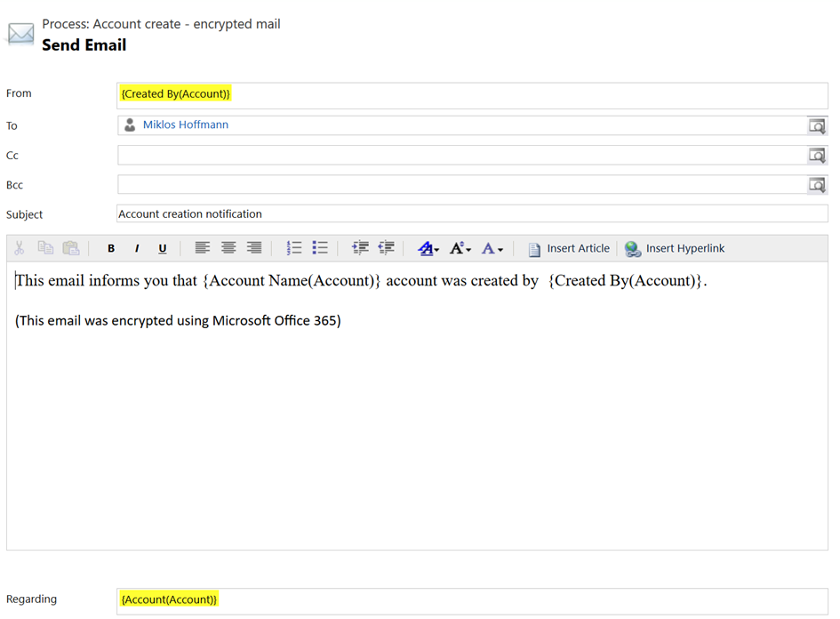
Task: Copy text with the Copy icon
Action: (45, 248)
